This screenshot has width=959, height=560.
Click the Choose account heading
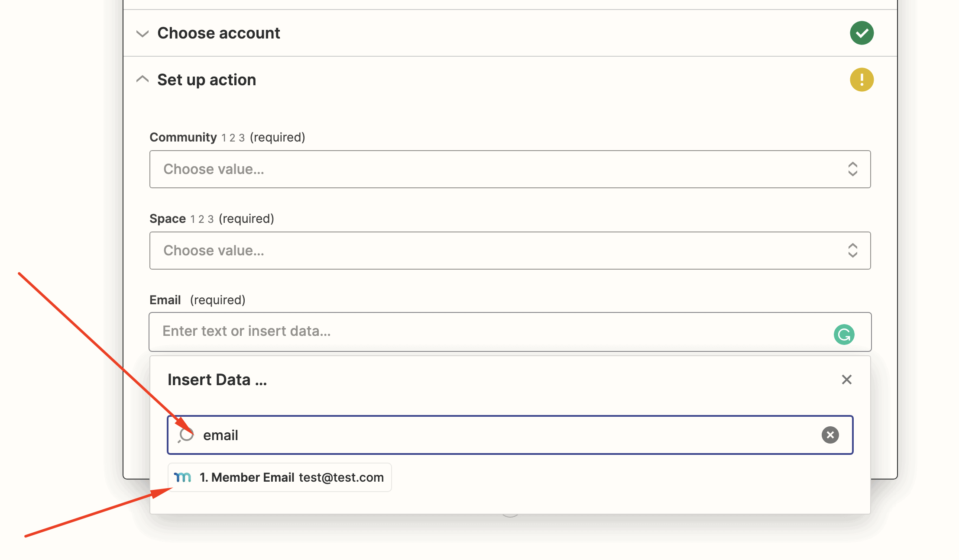click(219, 33)
